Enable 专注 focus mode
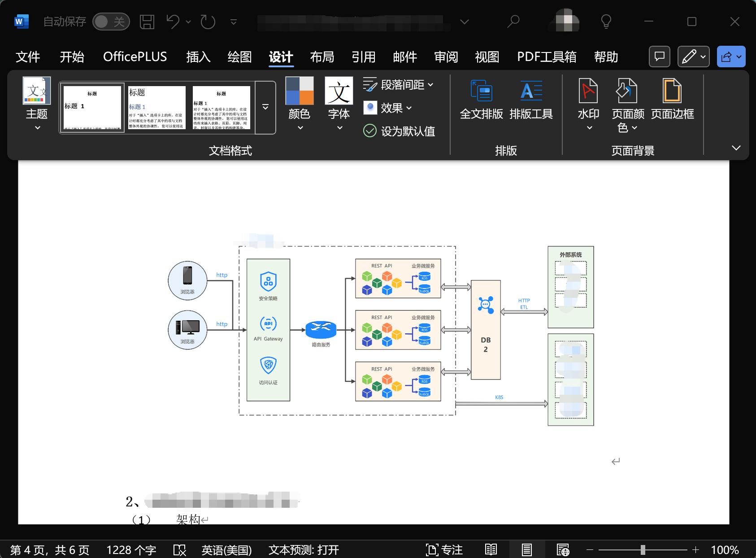The width and height of the screenshot is (756, 558). click(444, 550)
